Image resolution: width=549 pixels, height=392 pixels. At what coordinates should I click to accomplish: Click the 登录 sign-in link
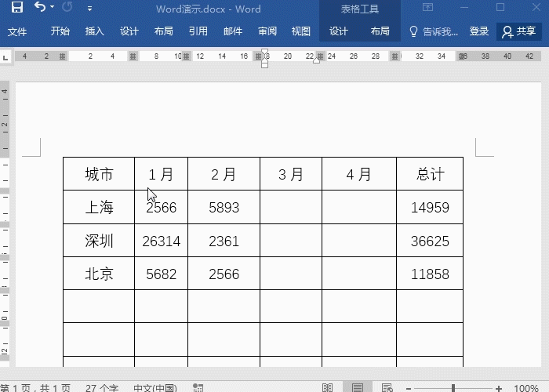click(x=478, y=31)
